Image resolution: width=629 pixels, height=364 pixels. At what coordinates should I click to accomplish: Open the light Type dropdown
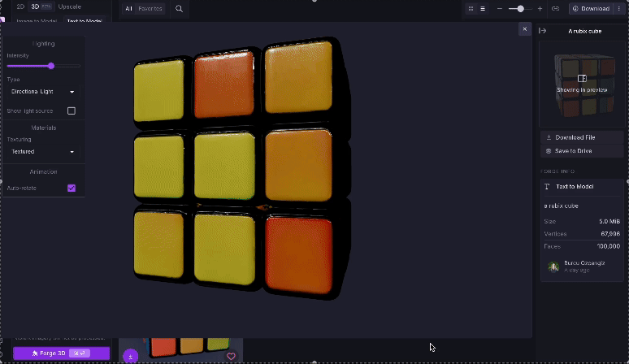pyautogui.click(x=42, y=91)
